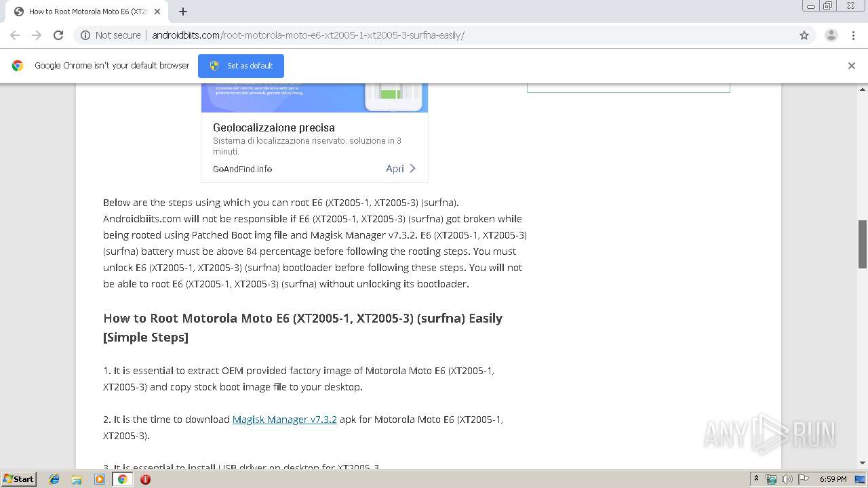Click the Google Chrome icon in the notification bar
Viewport: 868px width, 488px height.
[x=18, y=66]
